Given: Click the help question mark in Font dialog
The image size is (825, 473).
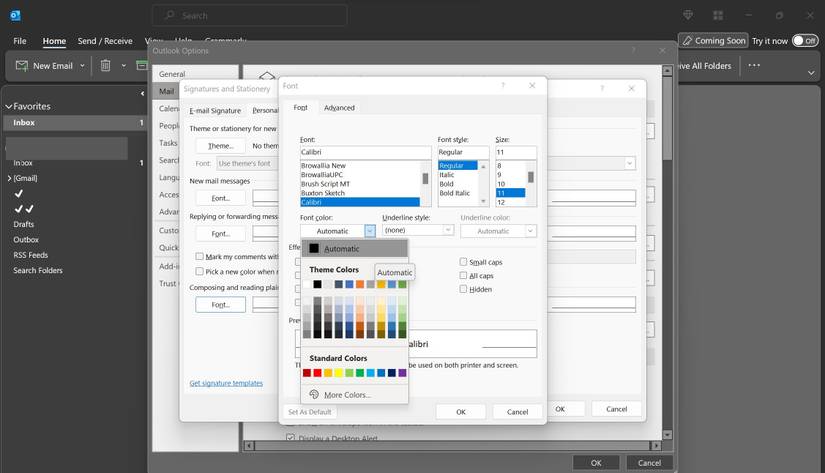Looking at the screenshot, I should click(502, 85).
